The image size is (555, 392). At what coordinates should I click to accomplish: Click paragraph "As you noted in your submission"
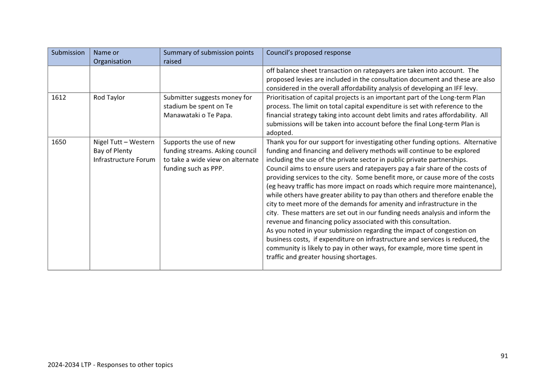[378, 243]
